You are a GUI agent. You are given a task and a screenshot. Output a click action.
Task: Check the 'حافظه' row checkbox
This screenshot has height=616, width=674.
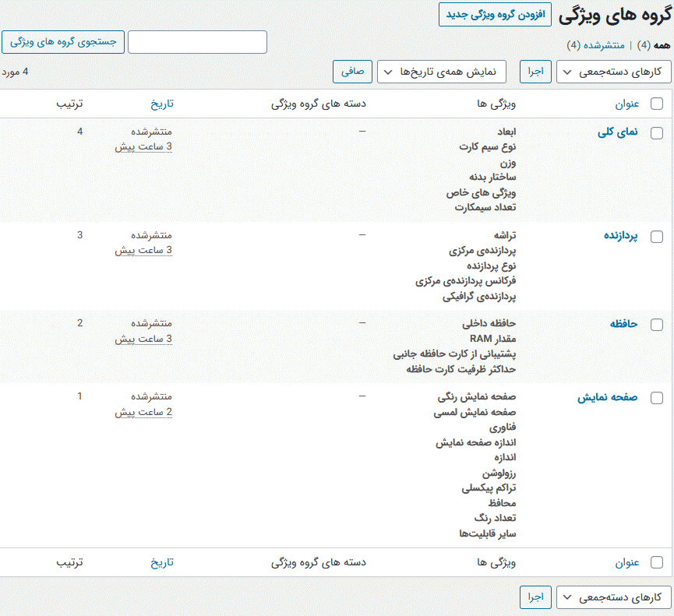657,325
